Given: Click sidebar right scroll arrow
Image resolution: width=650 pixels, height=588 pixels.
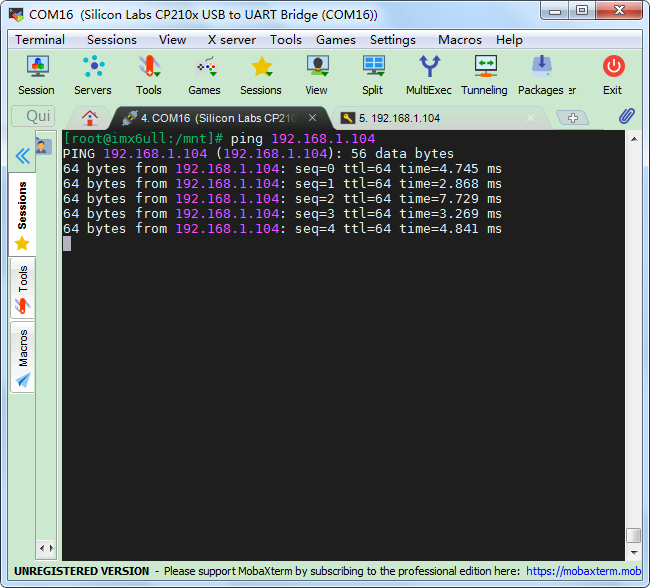Looking at the screenshot, I should pos(51,549).
